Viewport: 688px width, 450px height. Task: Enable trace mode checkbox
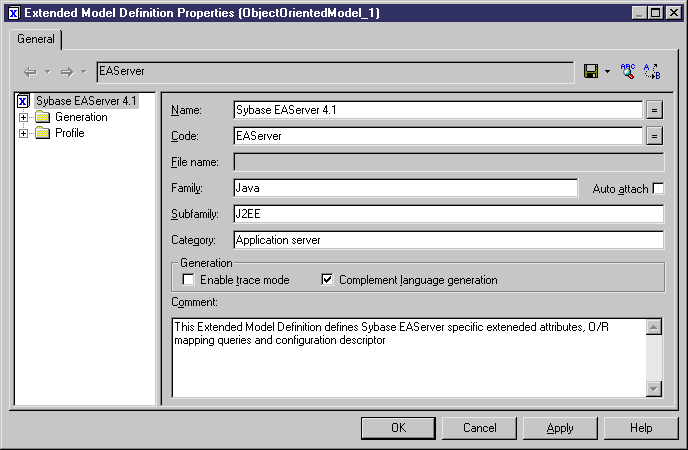(188, 279)
